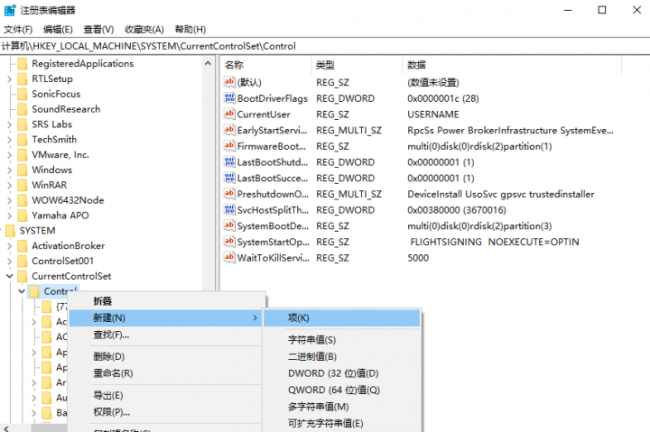Select the SYSTEM folder icon
650x432 pixels.
pos(10,231)
